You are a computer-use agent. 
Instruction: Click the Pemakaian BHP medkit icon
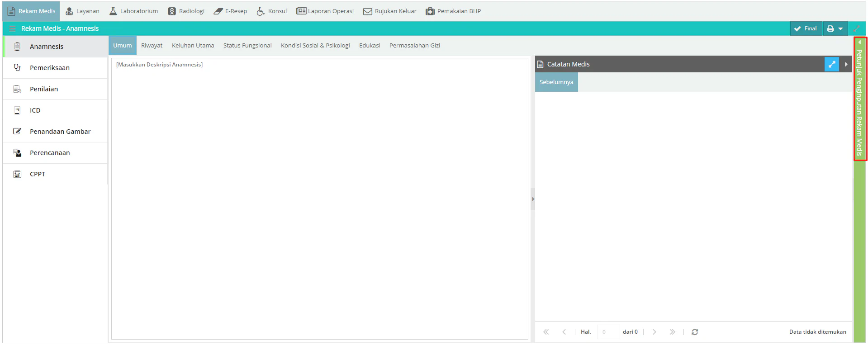[430, 11]
